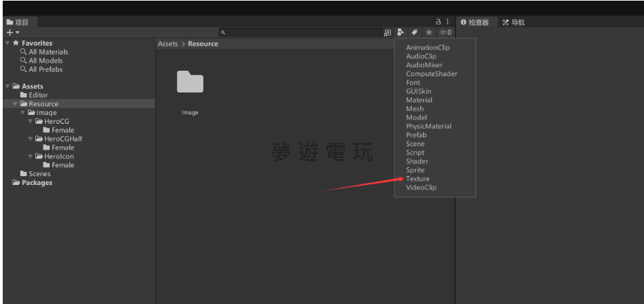Toggle hidden packages visibility eye icon
This screenshot has height=304, width=644.
445,32
